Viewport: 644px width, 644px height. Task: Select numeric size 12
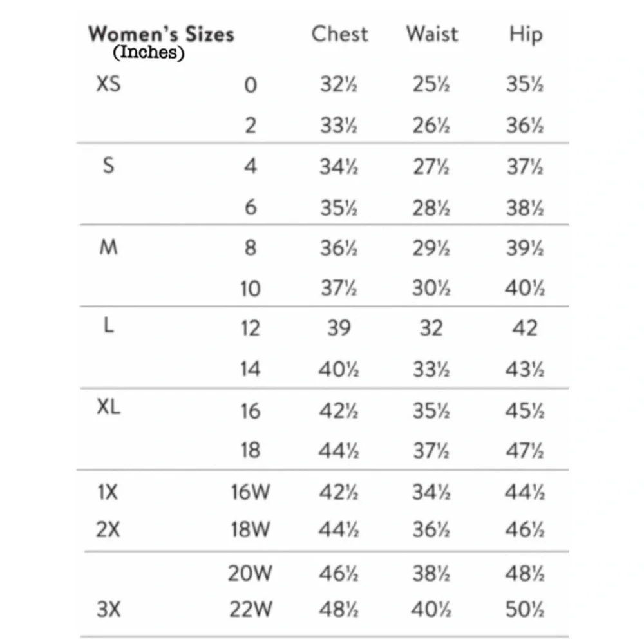coord(250,328)
